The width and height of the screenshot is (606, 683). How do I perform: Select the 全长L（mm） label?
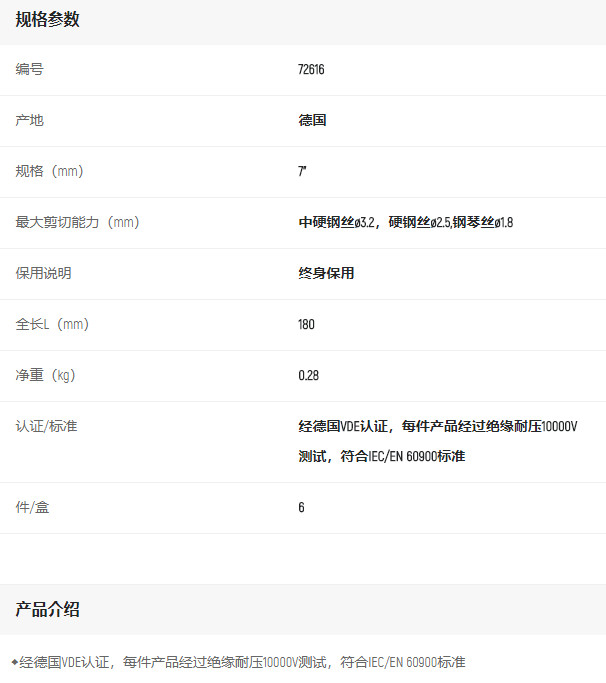click(x=53, y=325)
